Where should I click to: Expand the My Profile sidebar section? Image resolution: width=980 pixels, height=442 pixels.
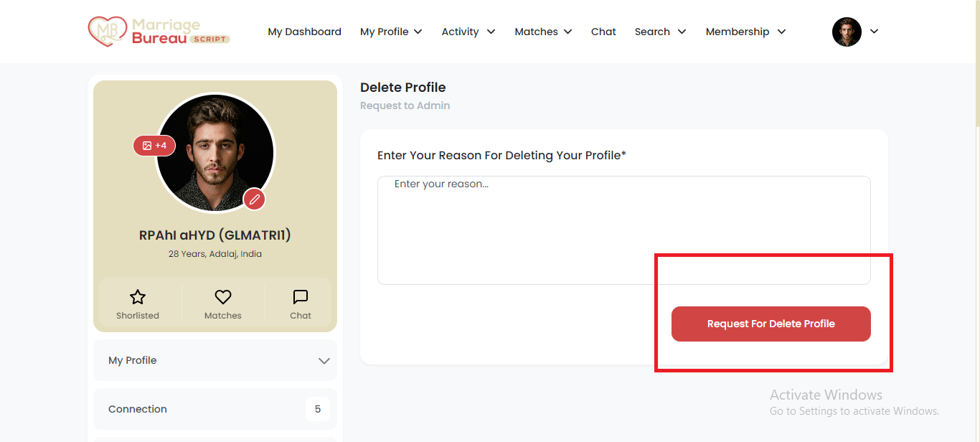pyautogui.click(x=215, y=360)
